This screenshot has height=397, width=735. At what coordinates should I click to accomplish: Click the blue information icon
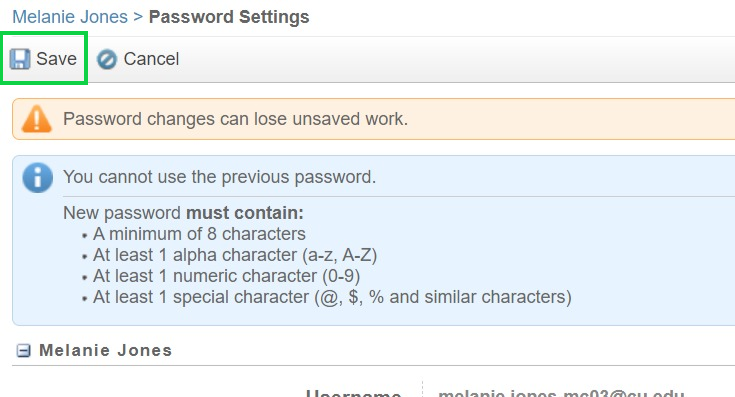[x=38, y=178]
